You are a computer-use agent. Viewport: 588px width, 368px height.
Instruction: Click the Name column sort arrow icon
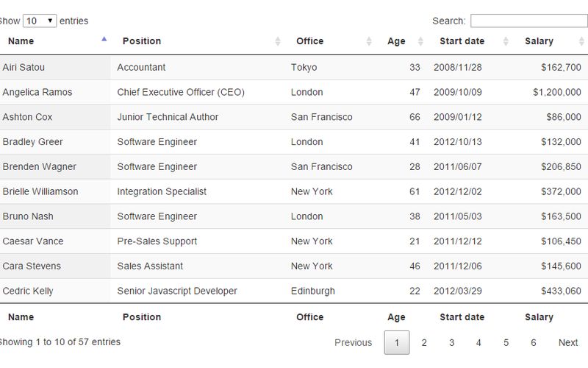point(104,39)
